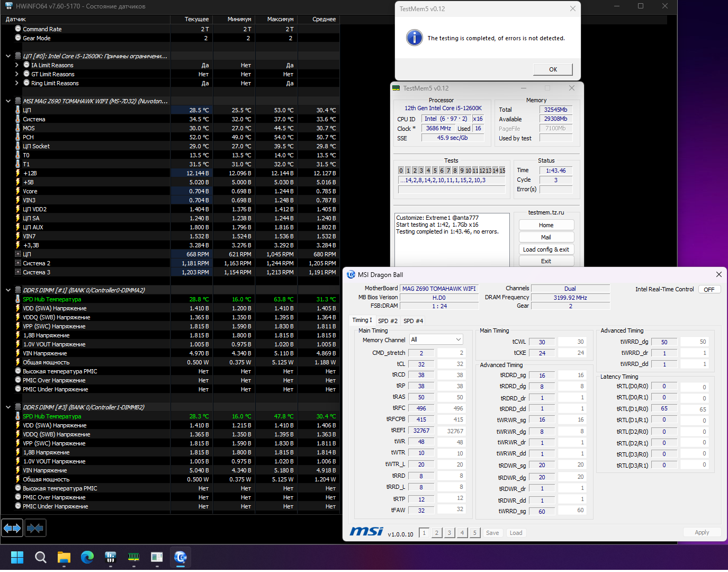Expand GT Limit Reasons
Image resolution: width=728 pixels, height=572 pixels.
pyautogui.click(x=16, y=74)
